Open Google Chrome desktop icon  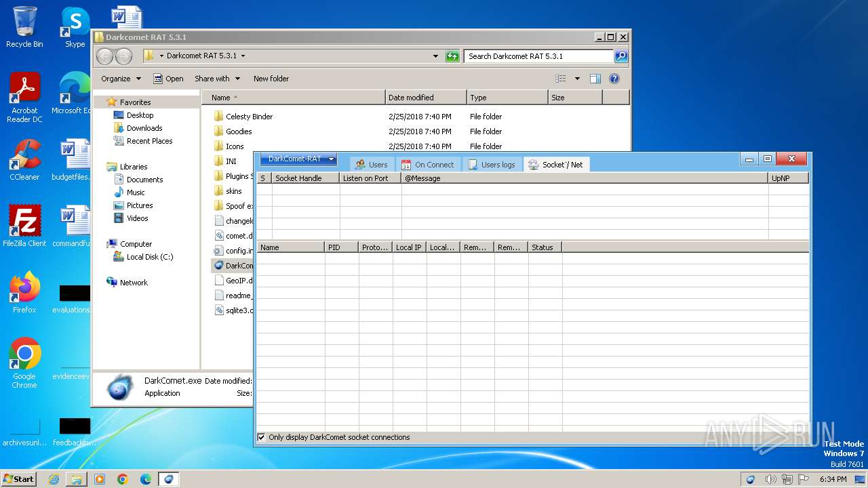click(x=24, y=364)
